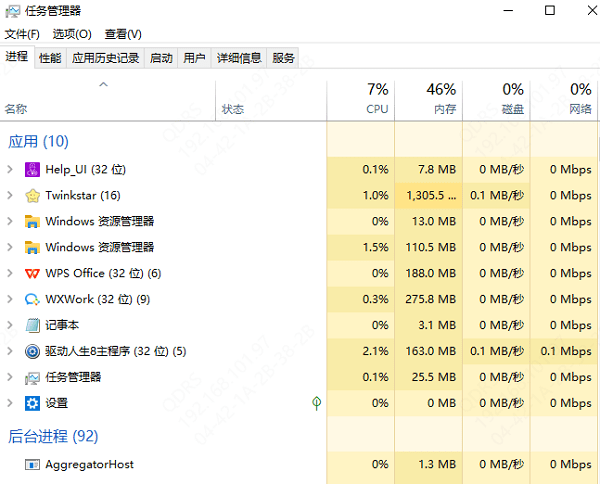
Task: Click the 设置 gear icon
Action: [32, 403]
